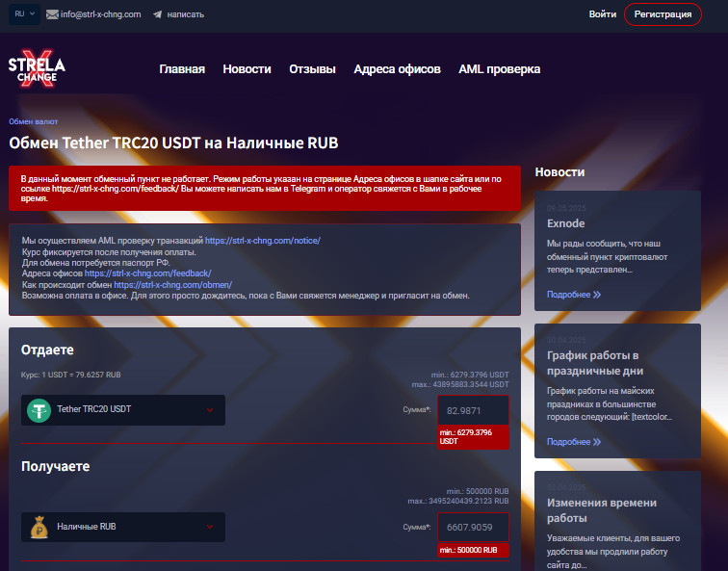728x571 pixels.
Task: Click the envelope email icon
Action: 52,14
